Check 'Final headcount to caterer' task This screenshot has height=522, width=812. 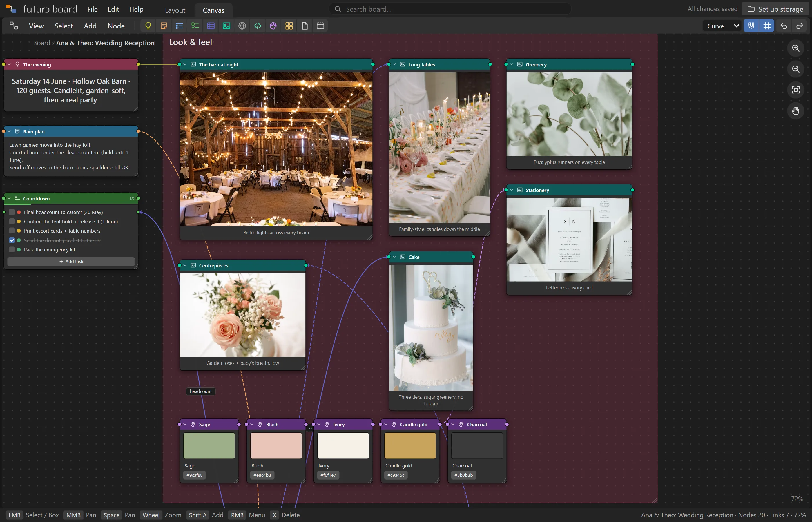pyautogui.click(x=12, y=212)
